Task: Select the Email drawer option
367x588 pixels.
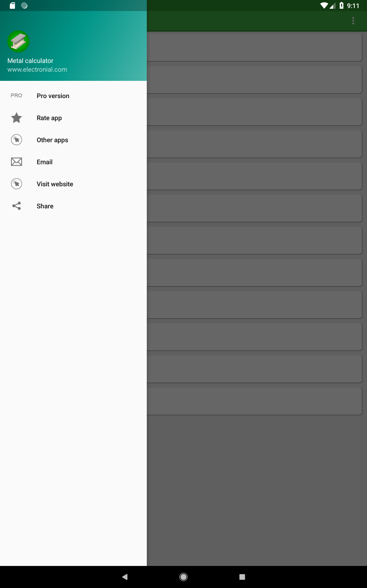Action: click(73, 162)
